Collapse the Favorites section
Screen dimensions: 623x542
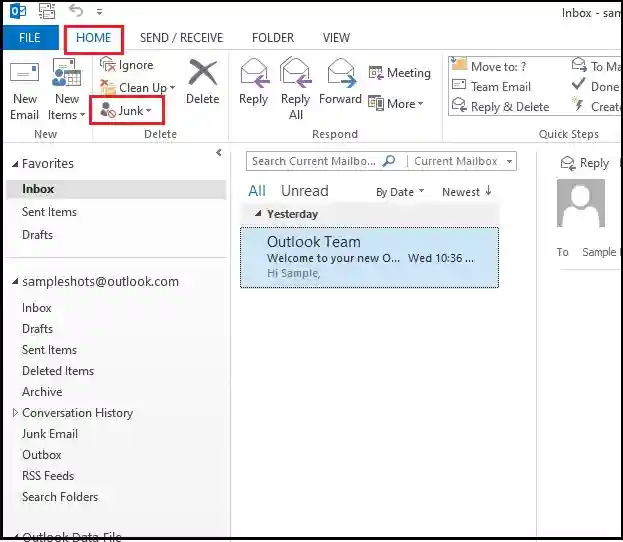tap(15, 164)
